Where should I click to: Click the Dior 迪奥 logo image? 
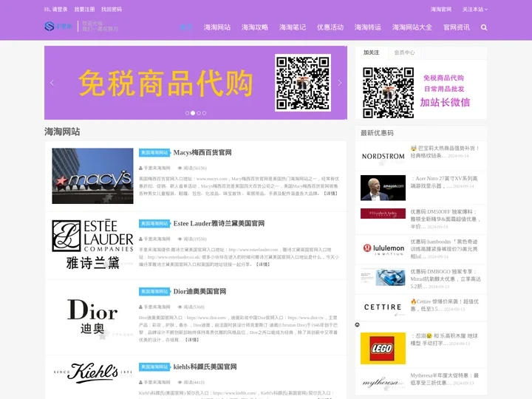pyautogui.click(x=92, y=317)
